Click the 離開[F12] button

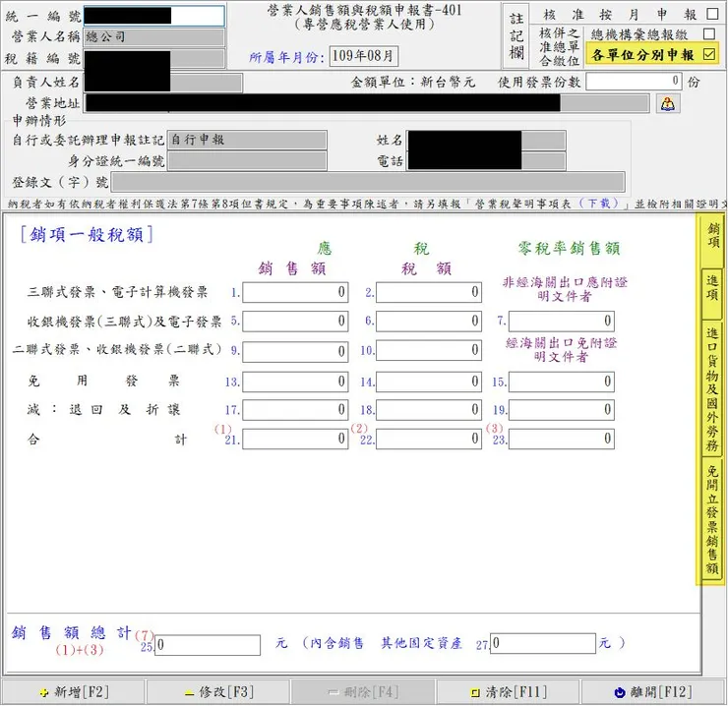pos(653,692)
